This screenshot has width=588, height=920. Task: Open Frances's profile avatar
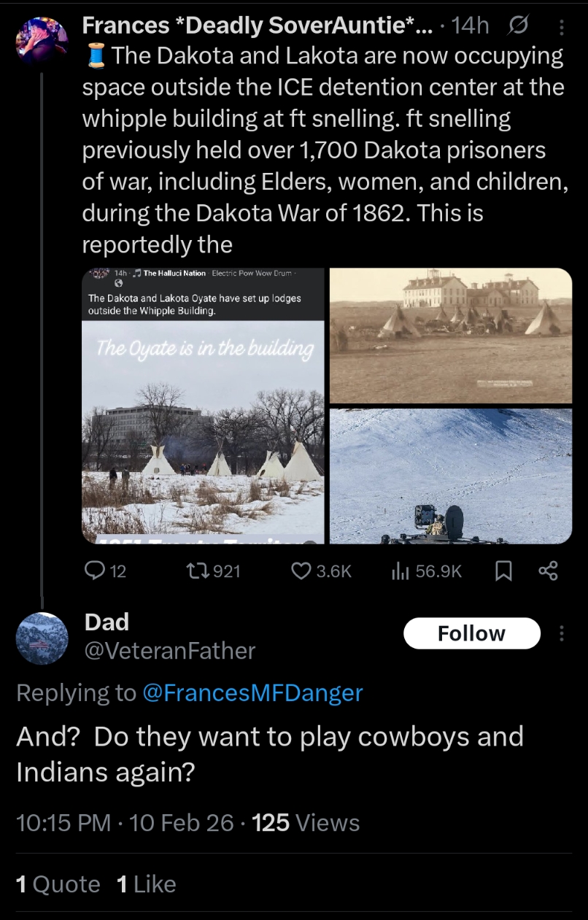(42, 39)
